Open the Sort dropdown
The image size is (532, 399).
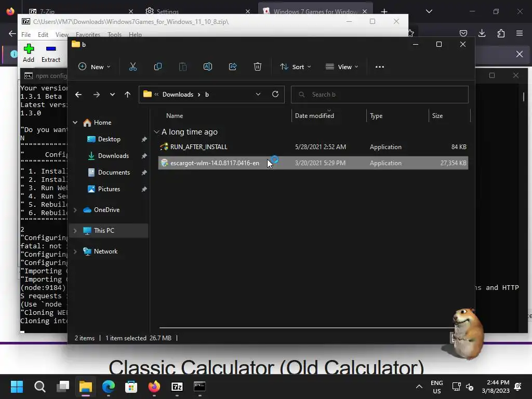point(295,67)
